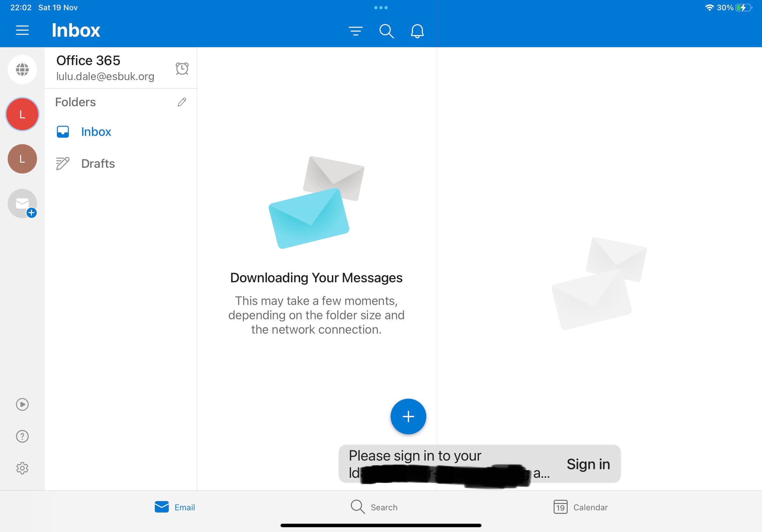Open the Drafts folder
The width and height of the screenshot is (762, 532).
[x=98, y=164]
